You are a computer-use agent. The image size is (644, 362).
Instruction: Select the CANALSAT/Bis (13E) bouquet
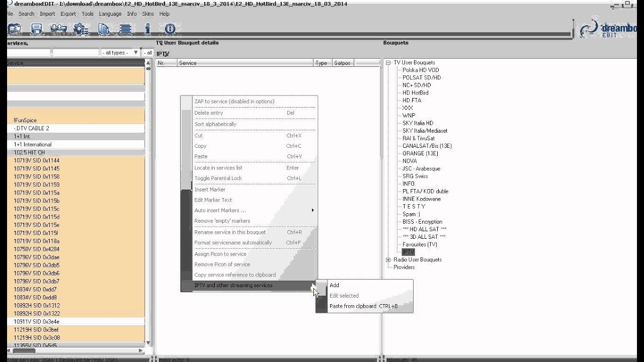(x=427, y=146)
